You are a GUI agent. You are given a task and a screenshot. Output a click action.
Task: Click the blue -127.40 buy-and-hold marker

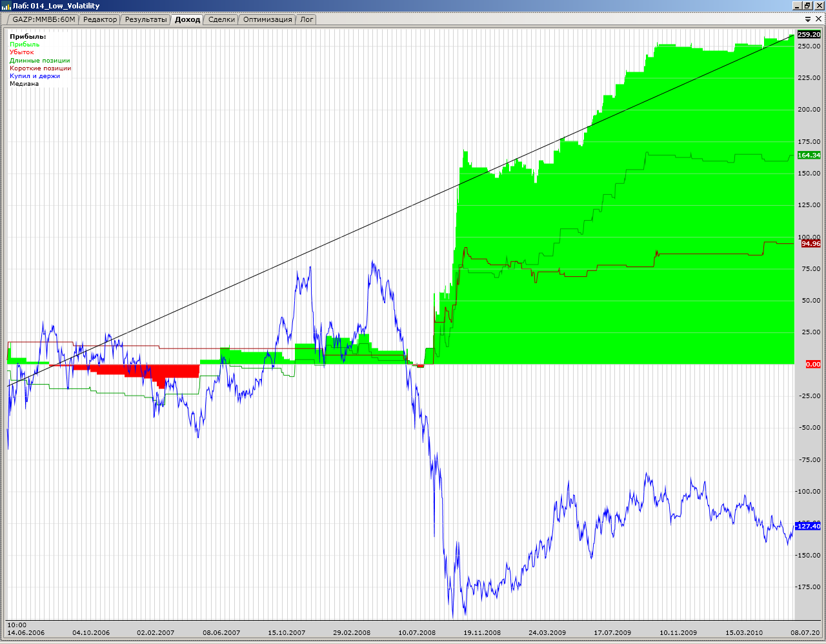pyautogui.click(x=808, y=527)
